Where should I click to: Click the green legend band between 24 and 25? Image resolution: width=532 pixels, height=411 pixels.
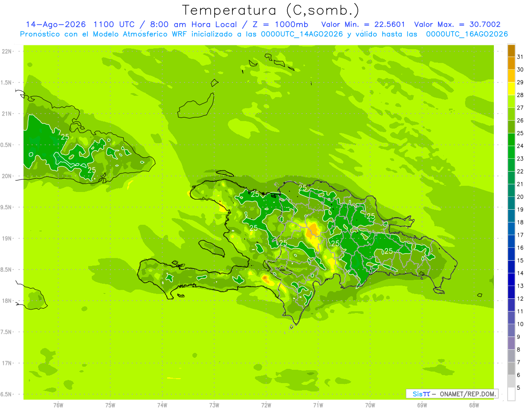[x=511, y=140]
